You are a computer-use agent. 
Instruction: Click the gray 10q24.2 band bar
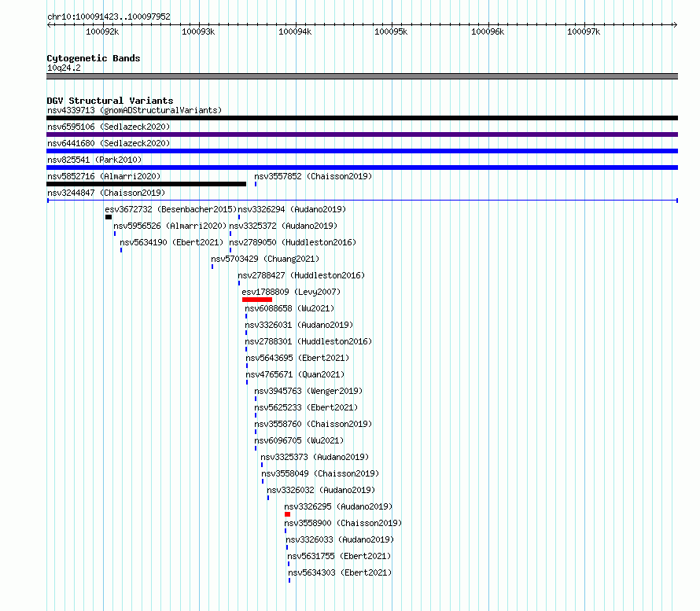coord(362,76)
